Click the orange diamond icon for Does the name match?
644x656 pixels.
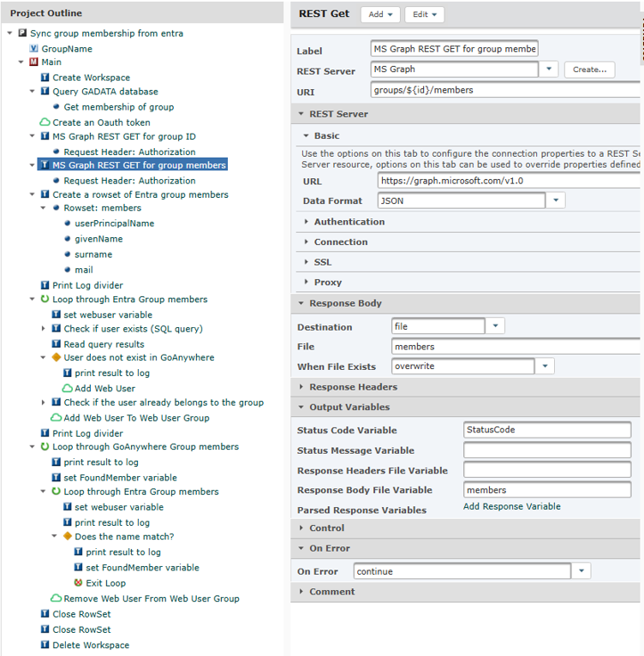coord(68,536)
